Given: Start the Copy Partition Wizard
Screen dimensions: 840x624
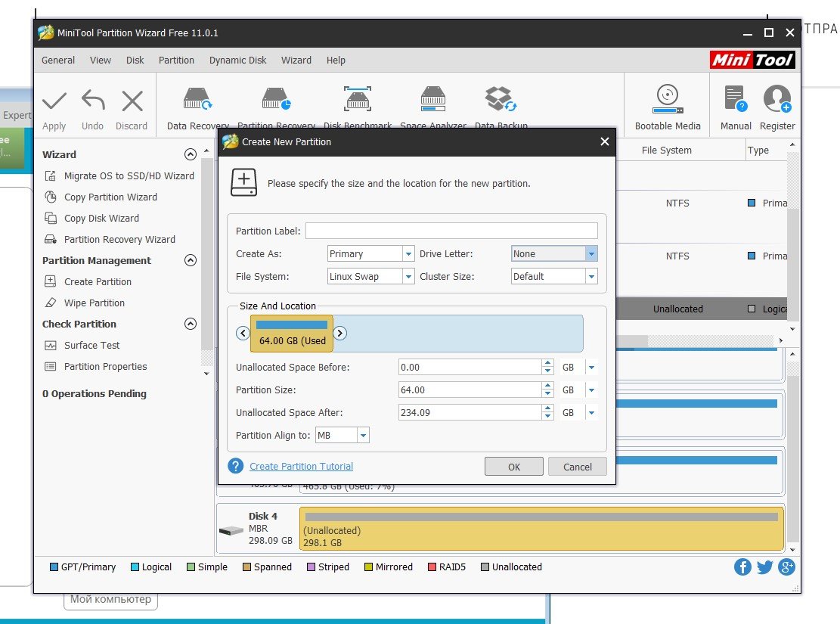Looking at the screenshot, I should pyautogui.click(x=110, y=197).
